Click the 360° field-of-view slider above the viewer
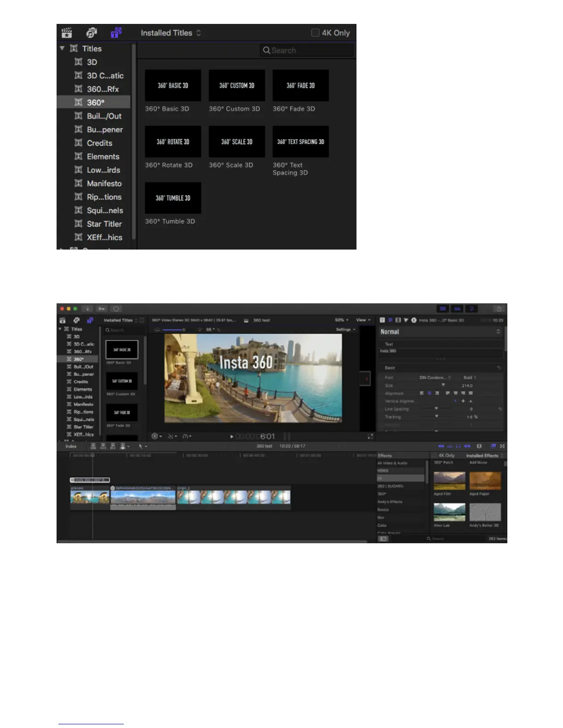 (x=174, y=330)
